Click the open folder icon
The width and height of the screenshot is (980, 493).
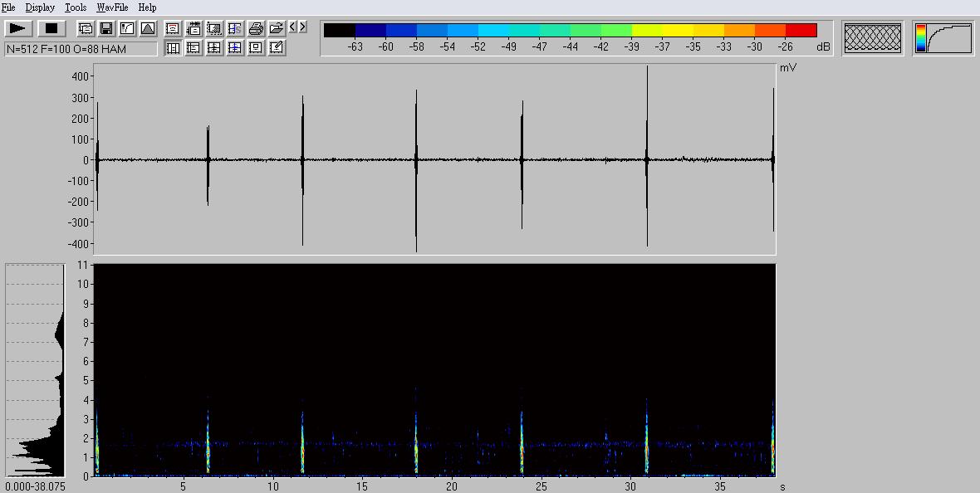click(x=277, y=28)
